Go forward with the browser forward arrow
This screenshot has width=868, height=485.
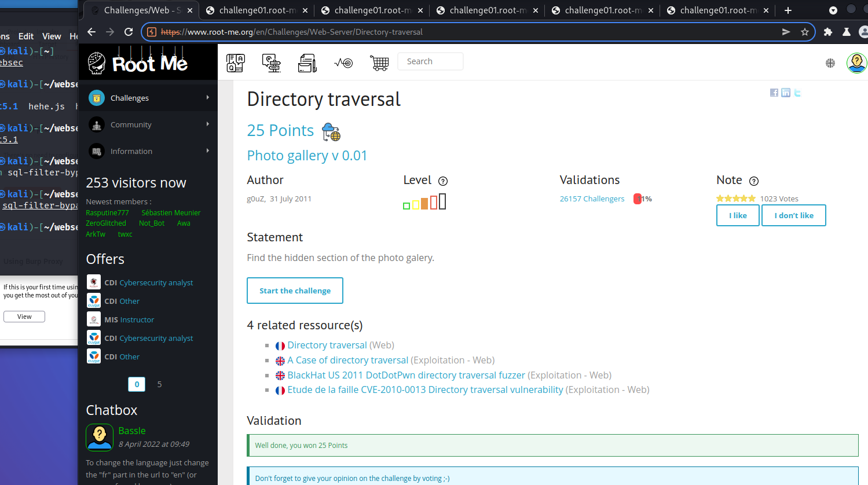110,32
